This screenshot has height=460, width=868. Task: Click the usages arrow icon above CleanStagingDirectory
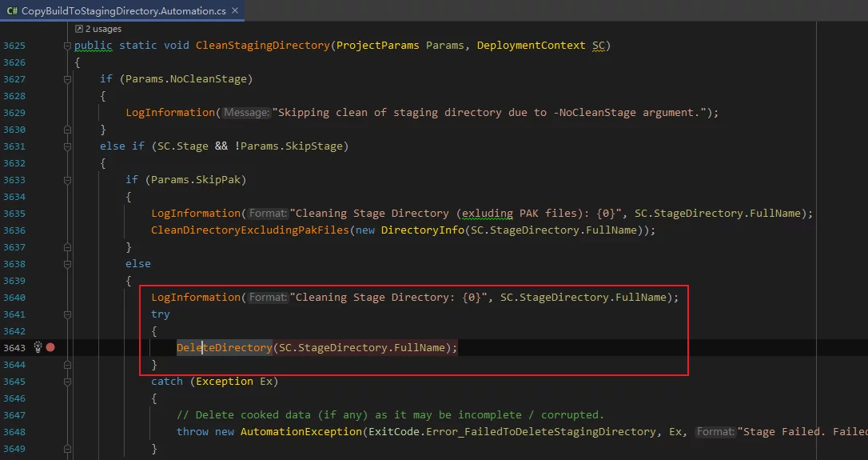coord(79,29)
